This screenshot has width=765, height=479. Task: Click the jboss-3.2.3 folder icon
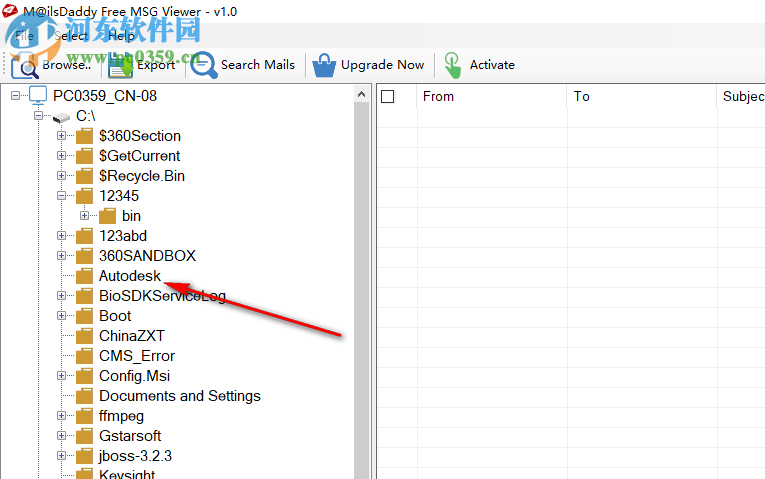tap(84, 456)
